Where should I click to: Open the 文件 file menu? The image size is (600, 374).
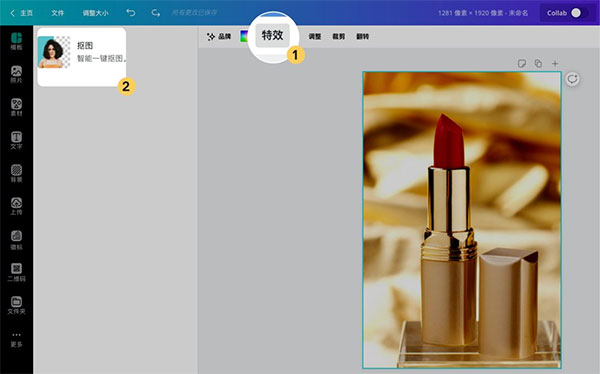tap(57, 13)
